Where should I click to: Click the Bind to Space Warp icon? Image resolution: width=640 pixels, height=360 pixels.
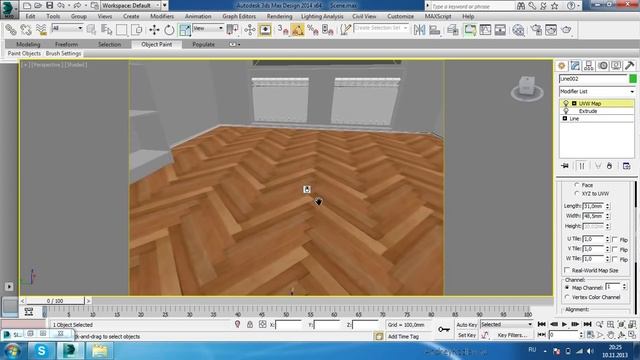(41, 30)
